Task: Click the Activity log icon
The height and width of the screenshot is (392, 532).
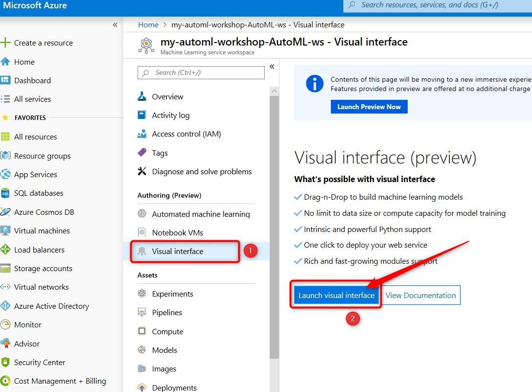Action: (x=142, y=115)
